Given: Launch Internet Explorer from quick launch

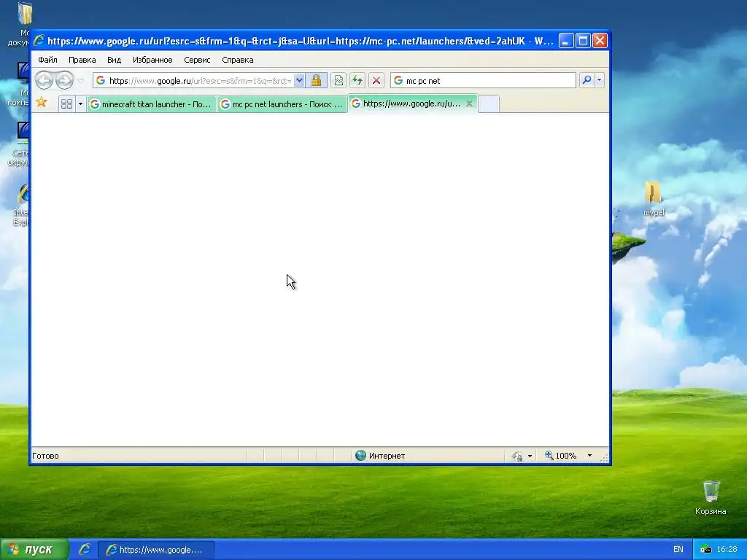Looking at the screenshot, I should tap(85, 550).
